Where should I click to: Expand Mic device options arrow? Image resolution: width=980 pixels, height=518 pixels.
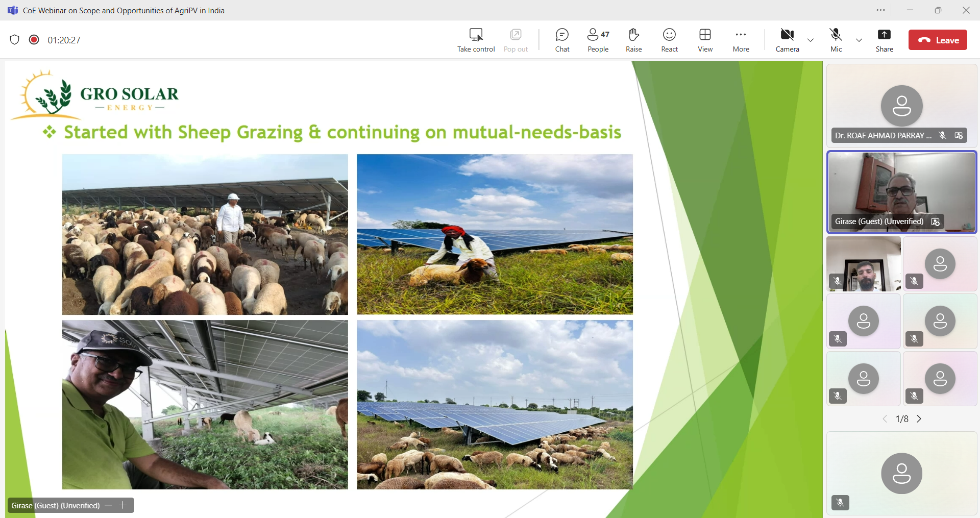pos(859,40)
